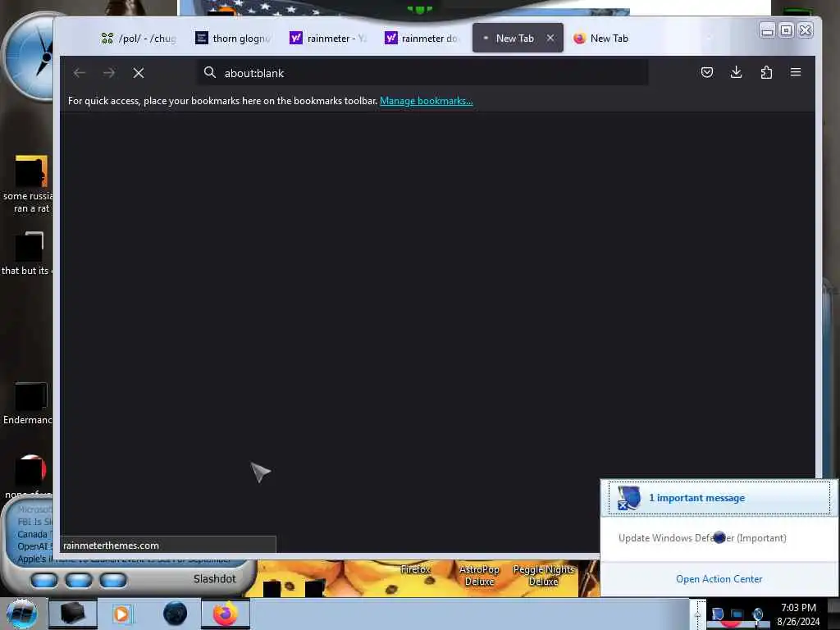Open the clock showing 7:03 PM
The height and width of the screenshot is (630, 840).
point(798,614)
